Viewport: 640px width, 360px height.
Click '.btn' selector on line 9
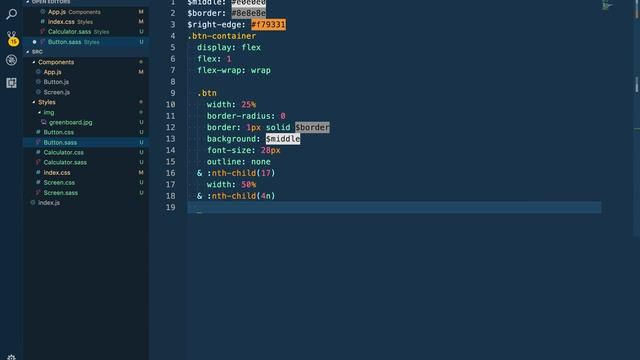207,93
